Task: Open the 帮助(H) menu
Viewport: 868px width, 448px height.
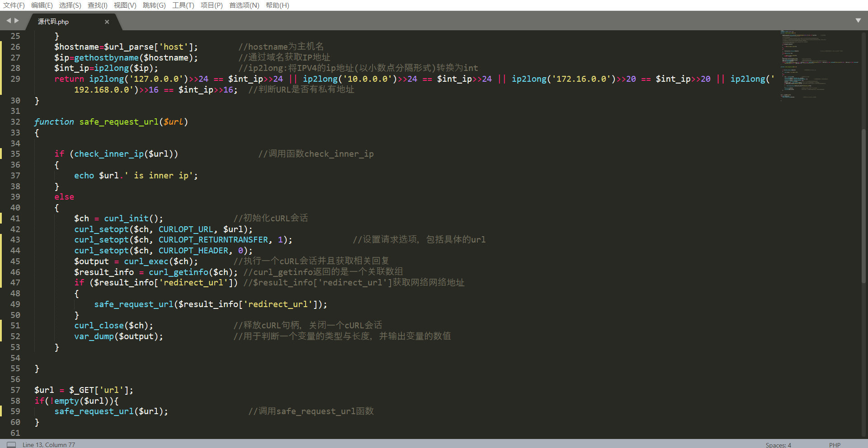Action: [277, 5]
